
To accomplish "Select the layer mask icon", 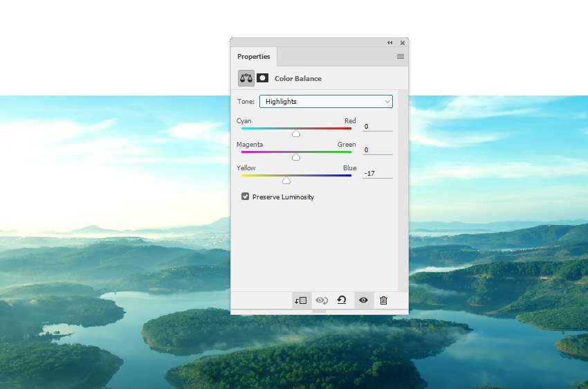I will 262,78.
